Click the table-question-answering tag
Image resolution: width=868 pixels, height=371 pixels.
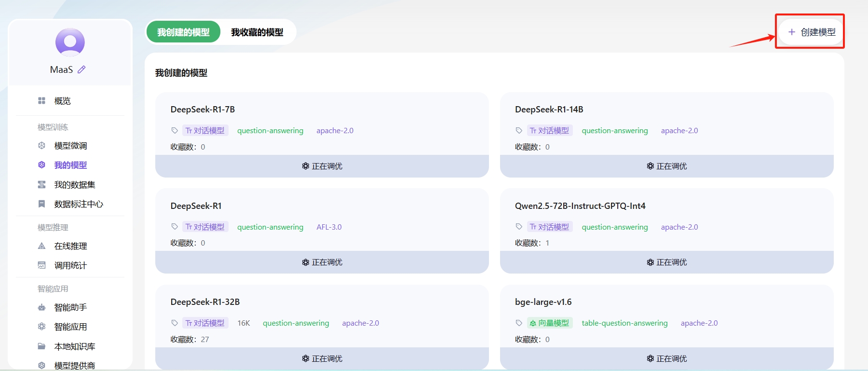click(x=624, y=323)
